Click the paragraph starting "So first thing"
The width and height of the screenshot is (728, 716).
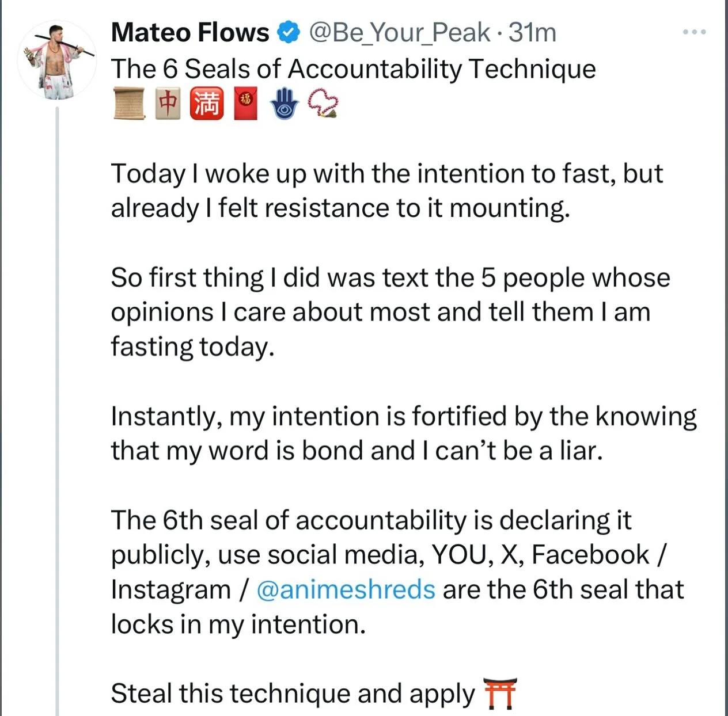[x=390, y=312]
